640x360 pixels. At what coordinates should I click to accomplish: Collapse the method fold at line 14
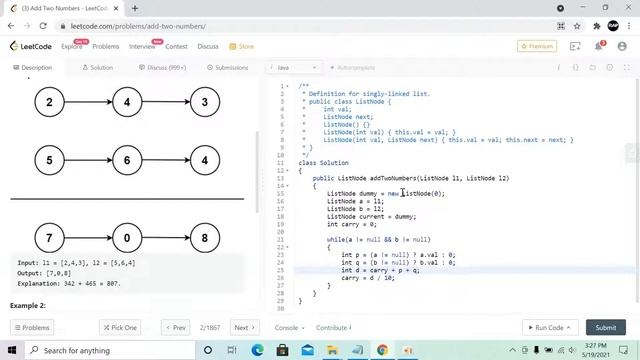(287, 186)
